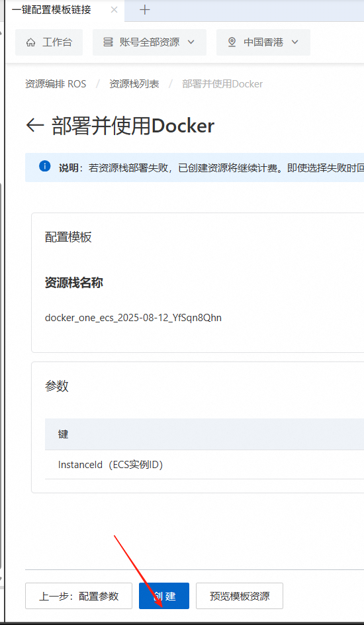Image resolution: width=364 pixels, height=625 pixels.
Task: Open a new browser tab with plus icon
Action: pos(145,11)
